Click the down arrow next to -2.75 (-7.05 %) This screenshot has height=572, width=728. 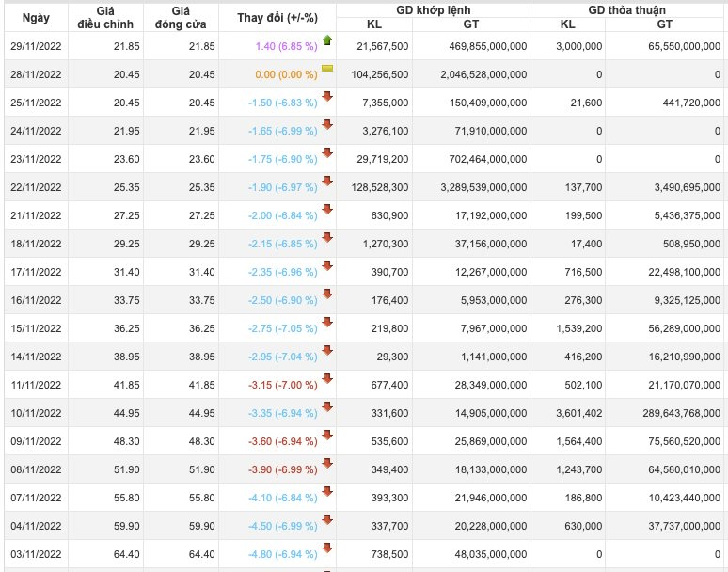tap(327, 323)
